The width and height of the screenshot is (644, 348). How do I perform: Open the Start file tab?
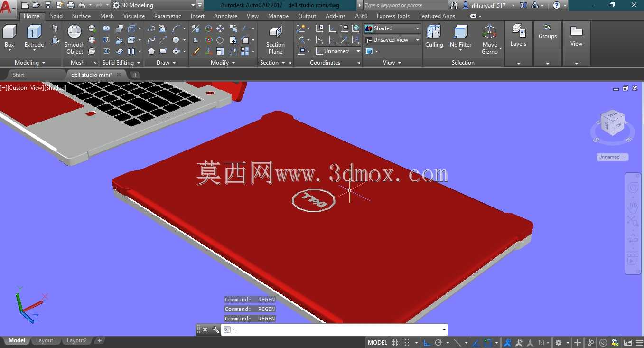point(19,75)
